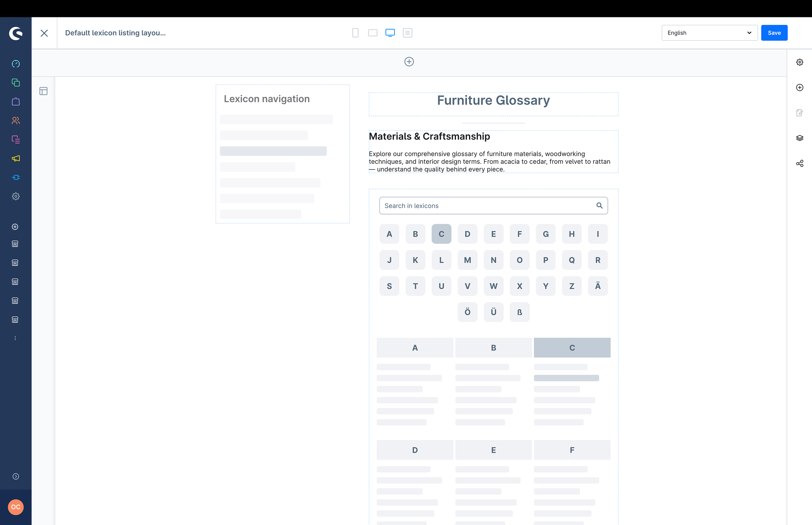Viewport: 812px width, 525px height.
Task: Select letter Z in alphabet grid
Action: point(572,286)
